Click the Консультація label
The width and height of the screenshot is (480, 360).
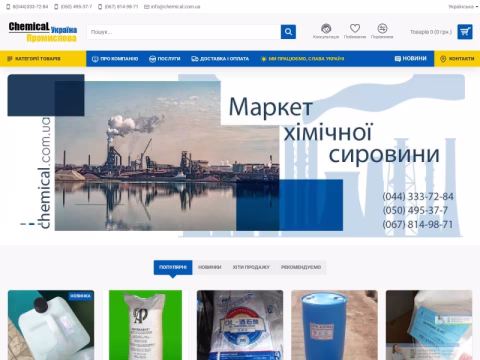(x=326, y=37)
